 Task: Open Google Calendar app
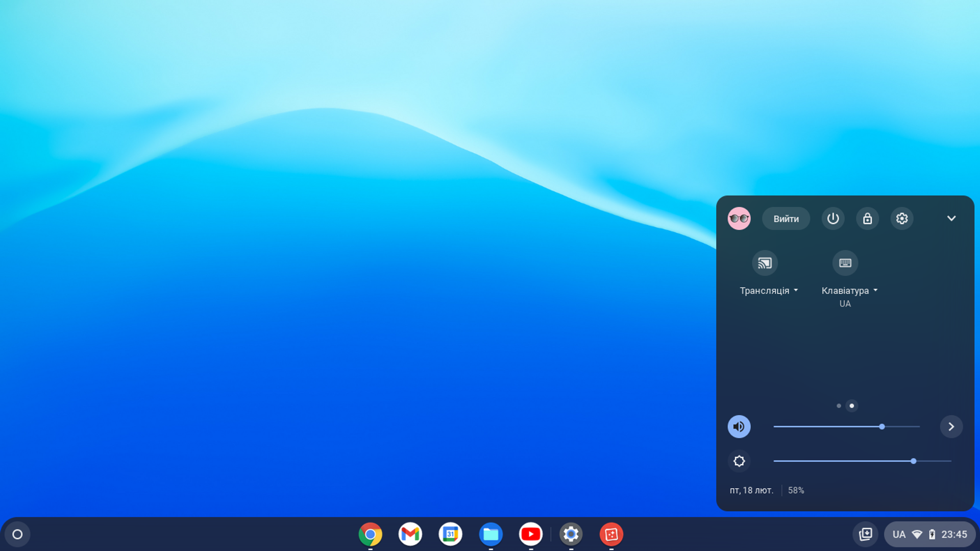450,534
